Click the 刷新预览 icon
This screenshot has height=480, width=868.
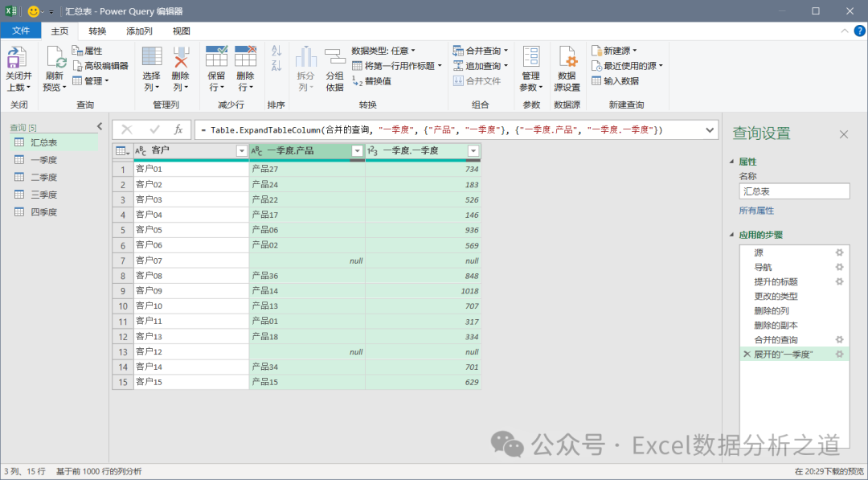pyautogui.click(x=55, y=58)
